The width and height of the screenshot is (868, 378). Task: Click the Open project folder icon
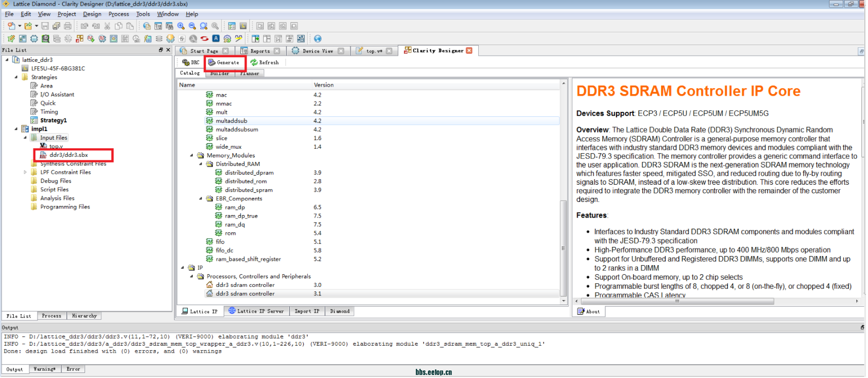tap(28, 26)
